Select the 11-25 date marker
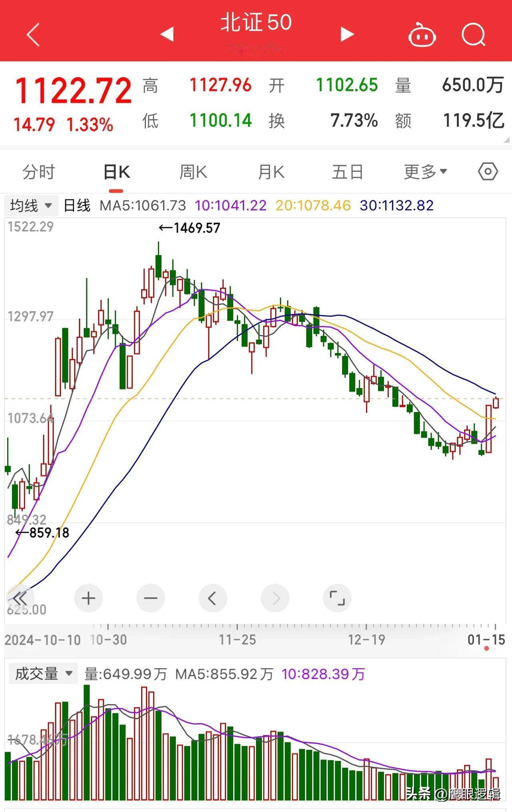512x812 pixels. (237, 640)
